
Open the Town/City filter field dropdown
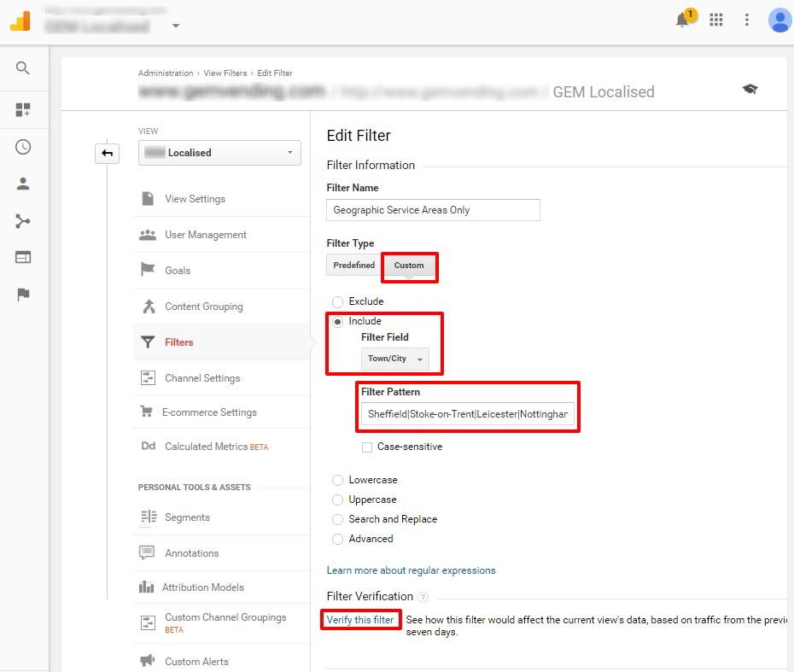pos(394,359)
